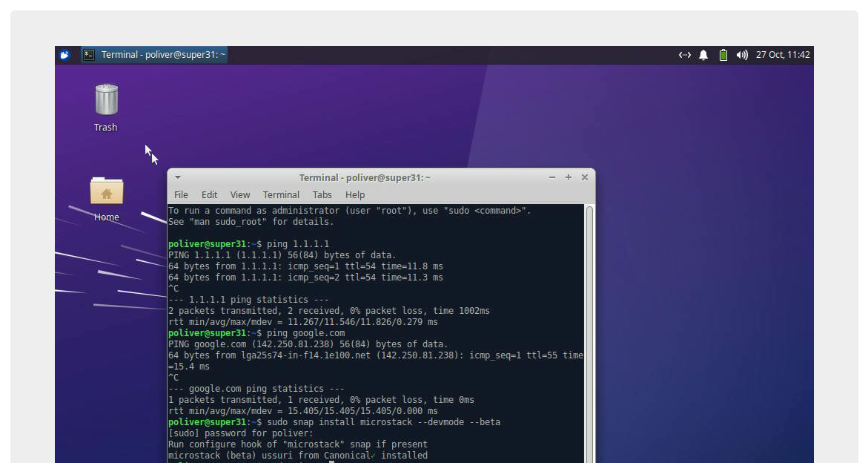This screenshot has height=463, width=868.
Task: Open the File menu
Action: tap(181, 194)
